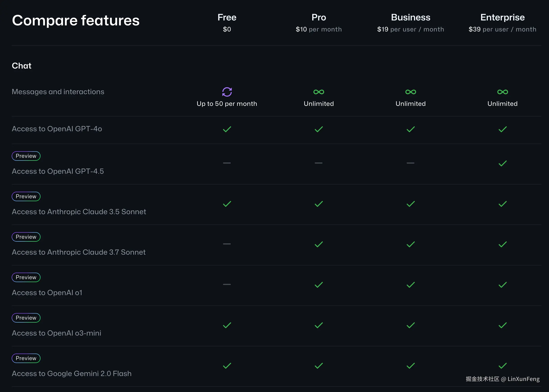Click the Pro plan heading
This screenshot has height=392, width=549.
tap(318, 17)
